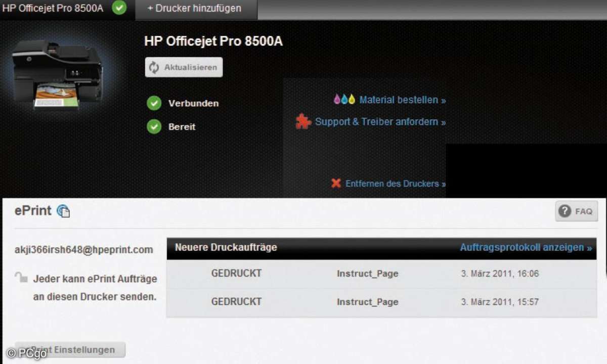This screenshot has width=607, height=364.
Task: Open the FAQ button
Action: [577, 211]
